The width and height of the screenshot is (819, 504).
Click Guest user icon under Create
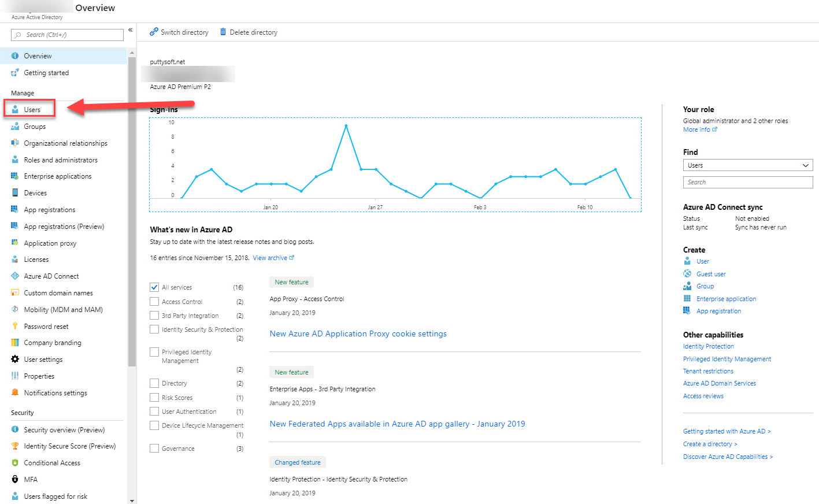pos(687,274)
